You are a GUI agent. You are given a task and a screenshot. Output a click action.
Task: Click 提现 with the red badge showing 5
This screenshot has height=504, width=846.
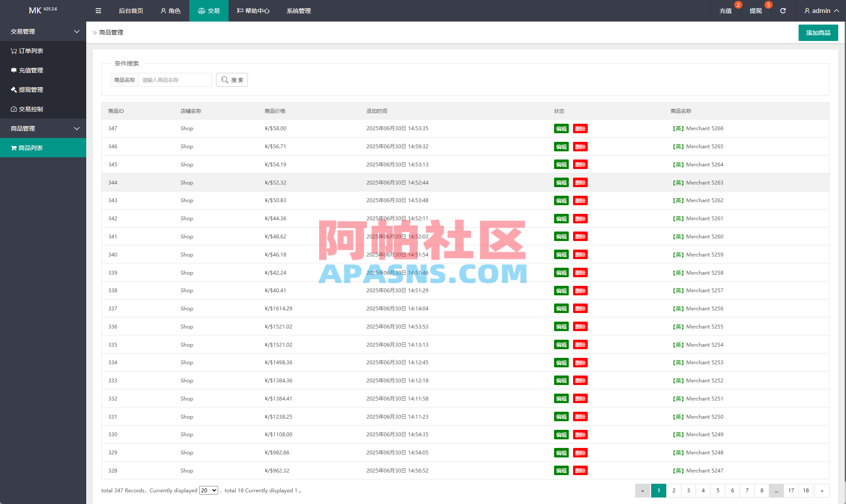755,10
